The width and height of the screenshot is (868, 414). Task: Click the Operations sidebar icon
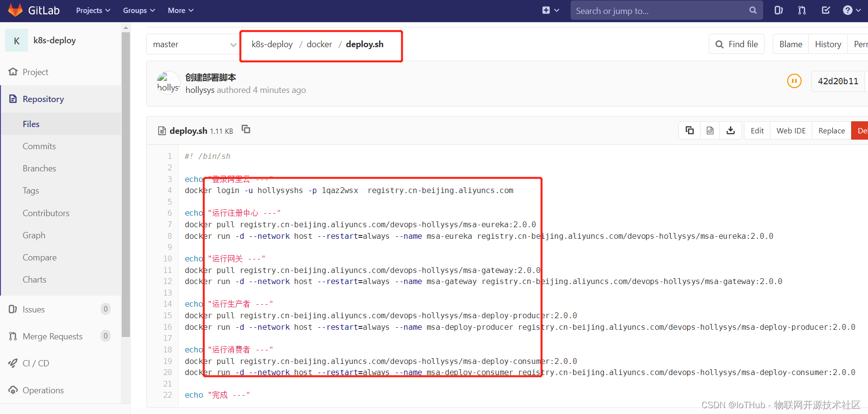pos(13,390)
